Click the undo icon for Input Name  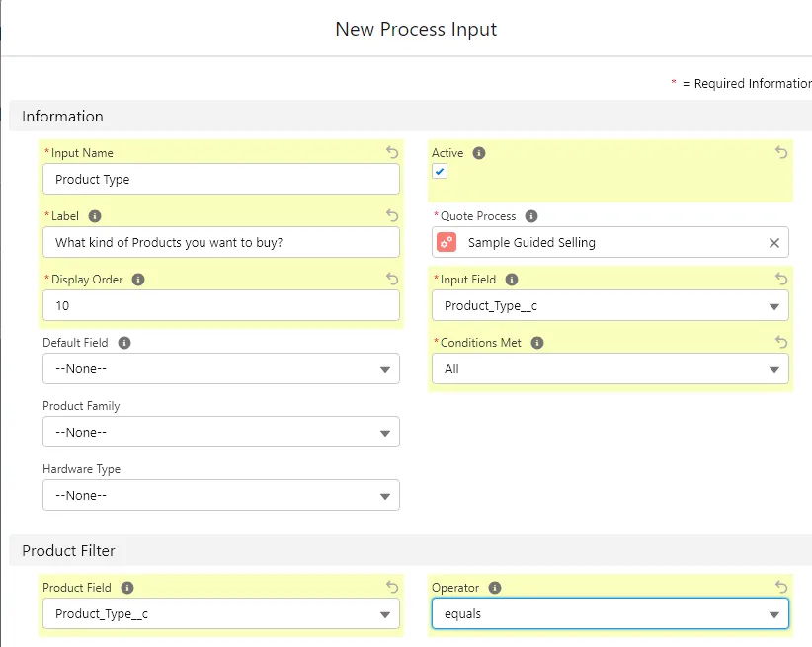click(392, 153)
